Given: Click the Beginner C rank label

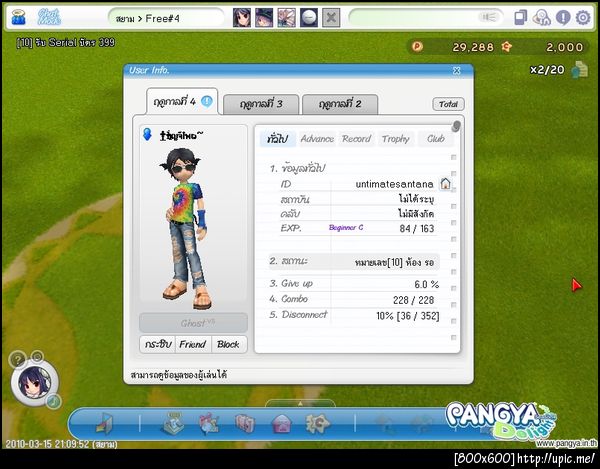Looking at the screenshot, I should pyautogui.click(x=346, y=228).
